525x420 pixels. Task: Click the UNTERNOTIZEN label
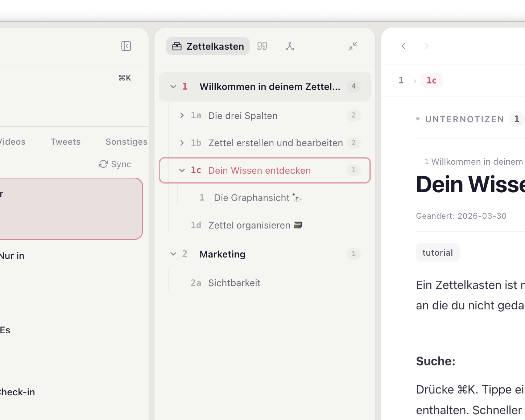pos(465,119)
